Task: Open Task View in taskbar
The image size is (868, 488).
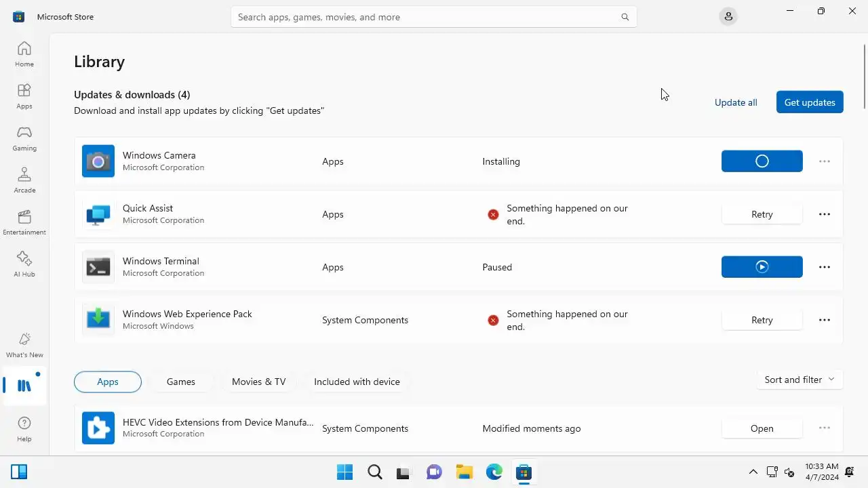Action: 404,472
